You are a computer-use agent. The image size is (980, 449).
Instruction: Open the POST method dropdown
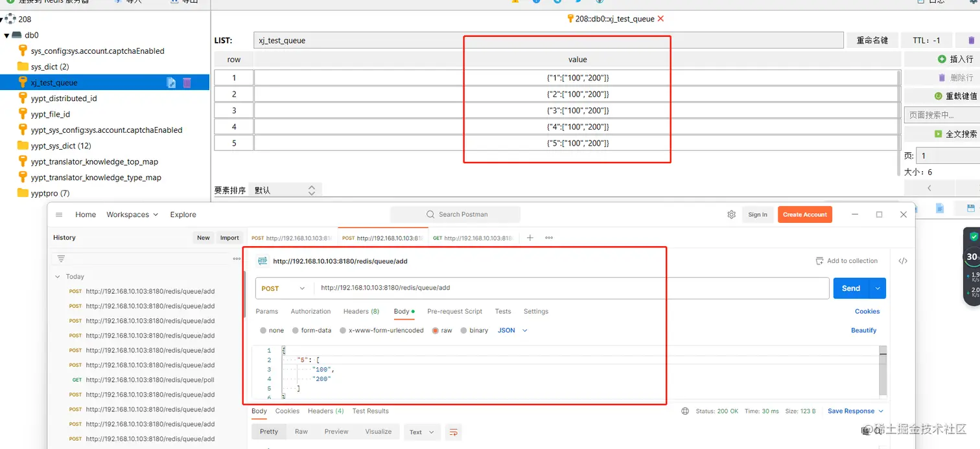(283, 288)
